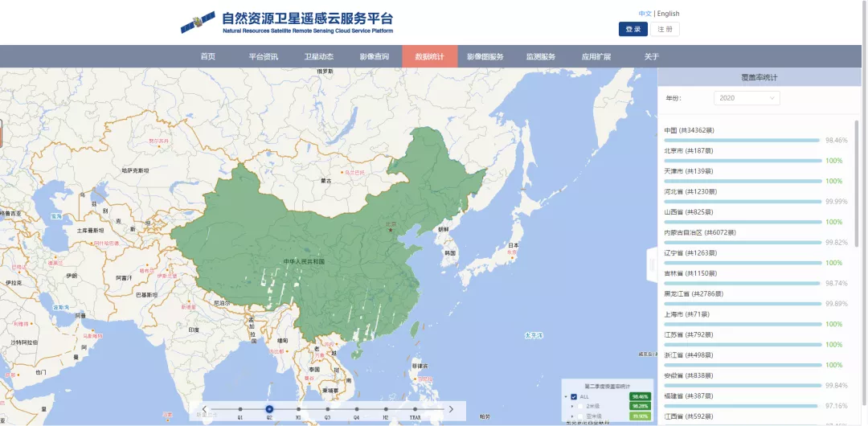Select the 天津市 (共139景) coverage row
Viewport: 868px width, 426px height.
point(755,176)
